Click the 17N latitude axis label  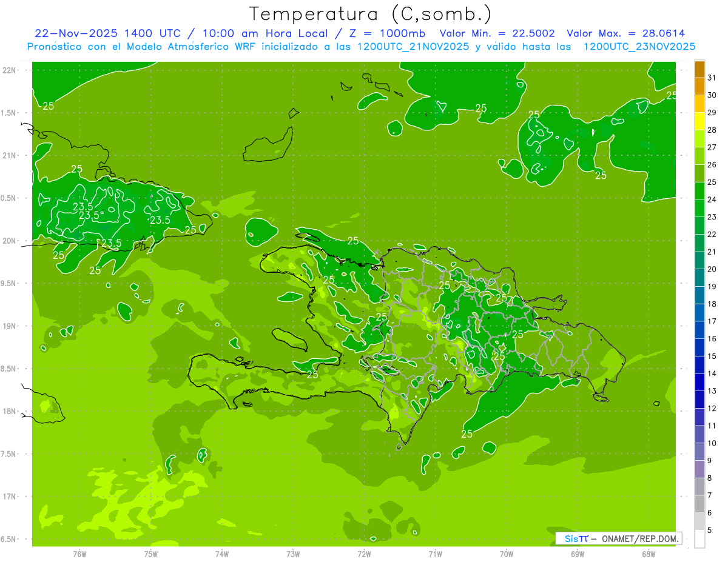tap(10, 497)
